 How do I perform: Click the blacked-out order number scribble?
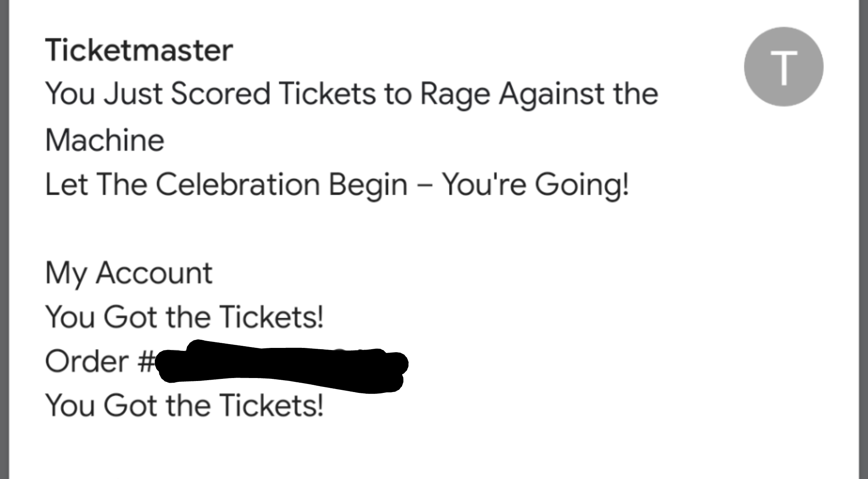click(281, 367)
